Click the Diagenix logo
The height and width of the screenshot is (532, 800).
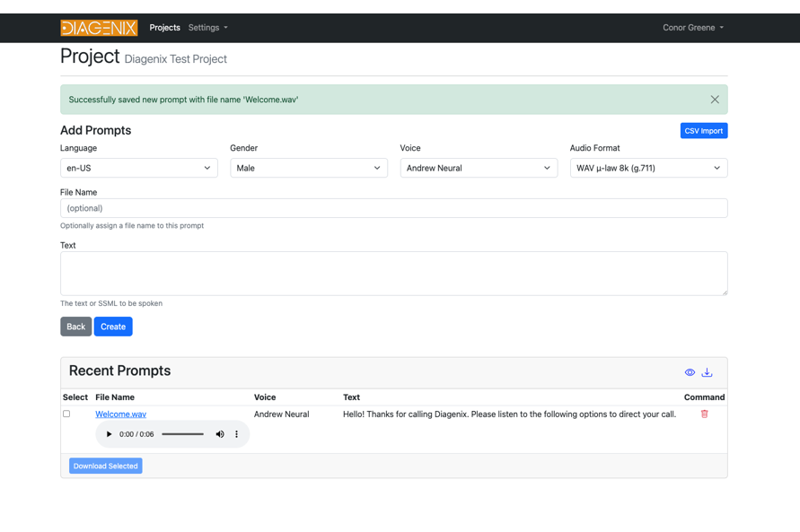99,28
